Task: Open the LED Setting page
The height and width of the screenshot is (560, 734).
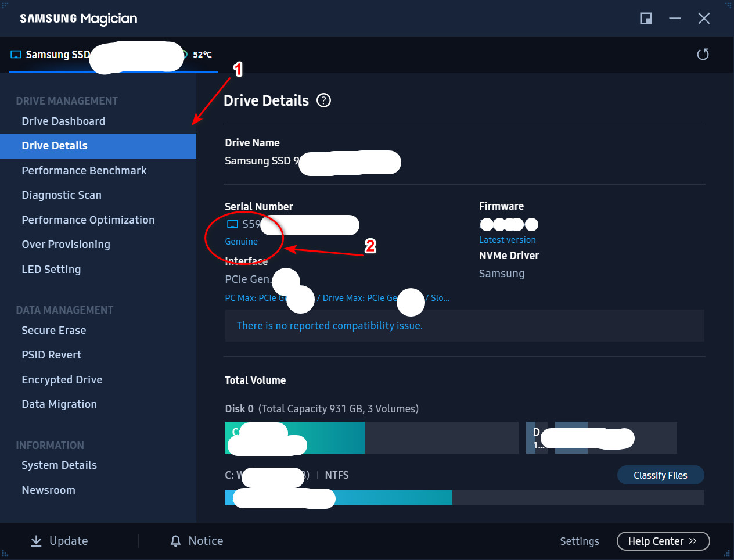Action: pos(51,270)
